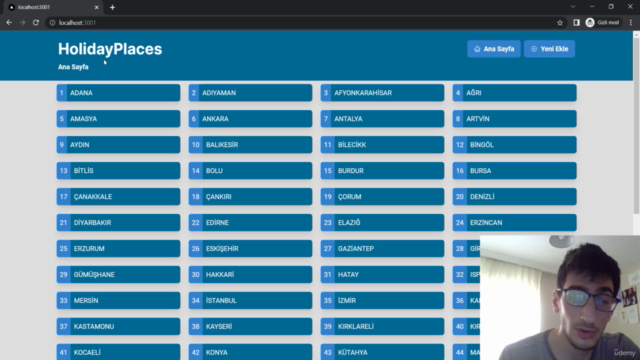This screenshot has width=640, height=360.
Task: Click the Yeni Ekle button
Action: click(x=549, y=49)
